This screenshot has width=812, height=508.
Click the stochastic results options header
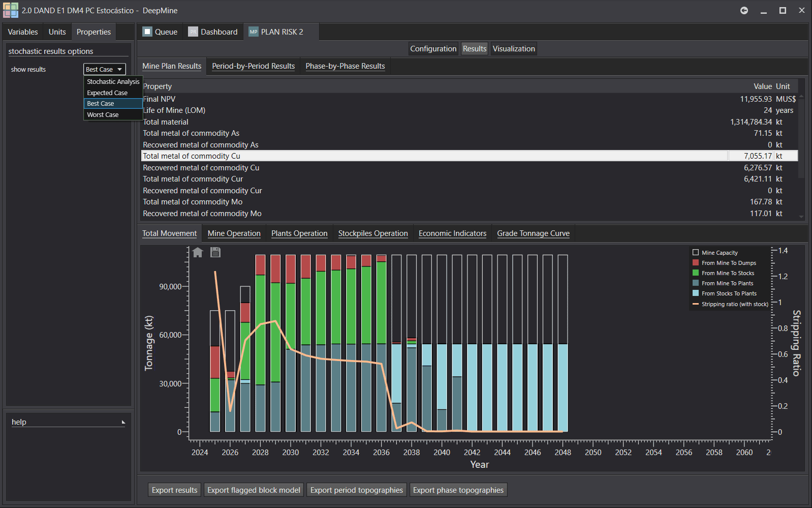point(51,51)
